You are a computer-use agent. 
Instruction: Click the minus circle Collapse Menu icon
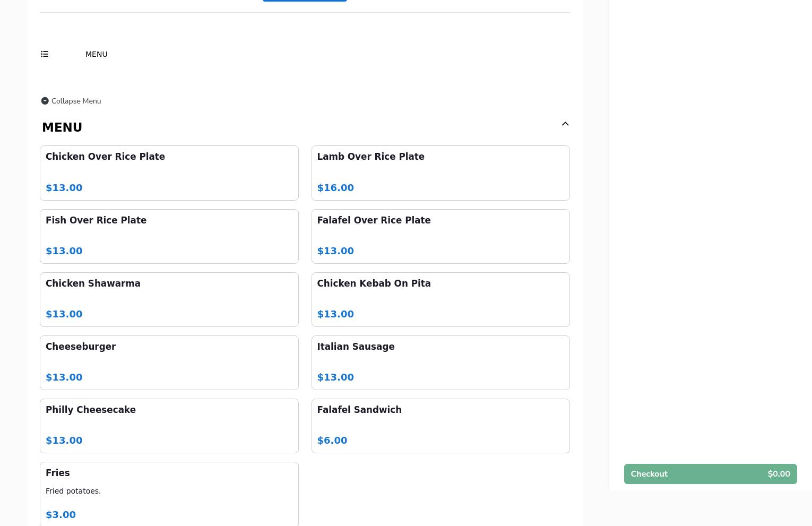click(45, 101)
